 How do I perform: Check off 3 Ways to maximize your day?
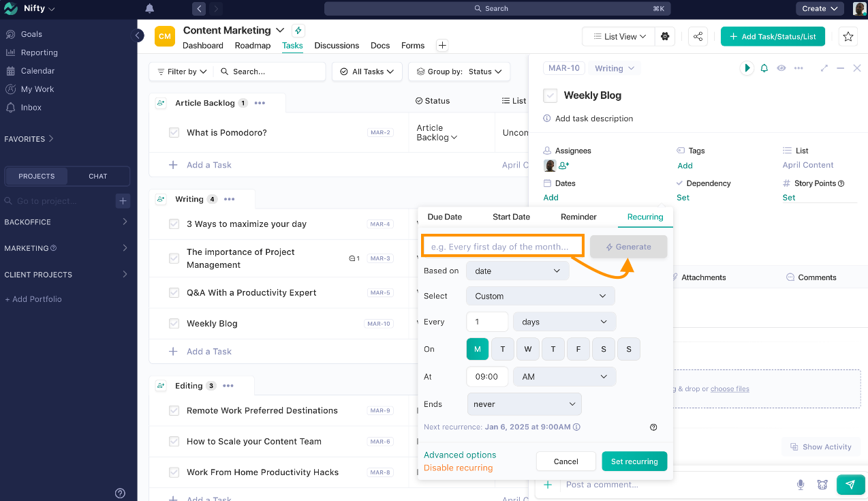[174, 224]
